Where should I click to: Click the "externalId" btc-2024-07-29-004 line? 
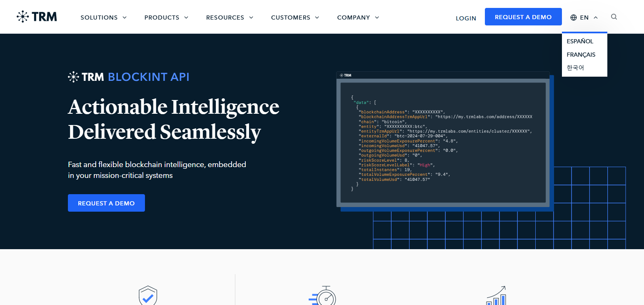(404, 136)
